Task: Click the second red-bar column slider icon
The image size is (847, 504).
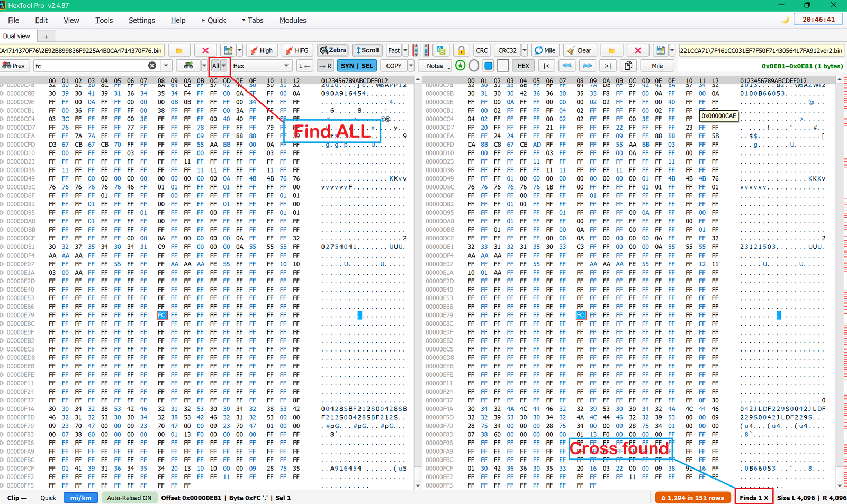Action: (x=426, y=50)
